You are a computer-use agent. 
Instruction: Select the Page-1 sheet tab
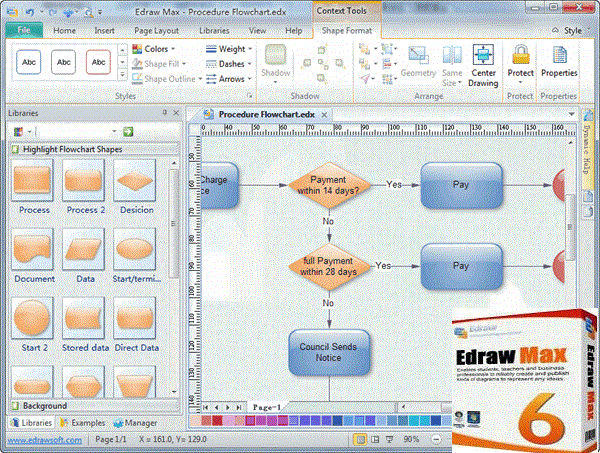click(267, 407)
